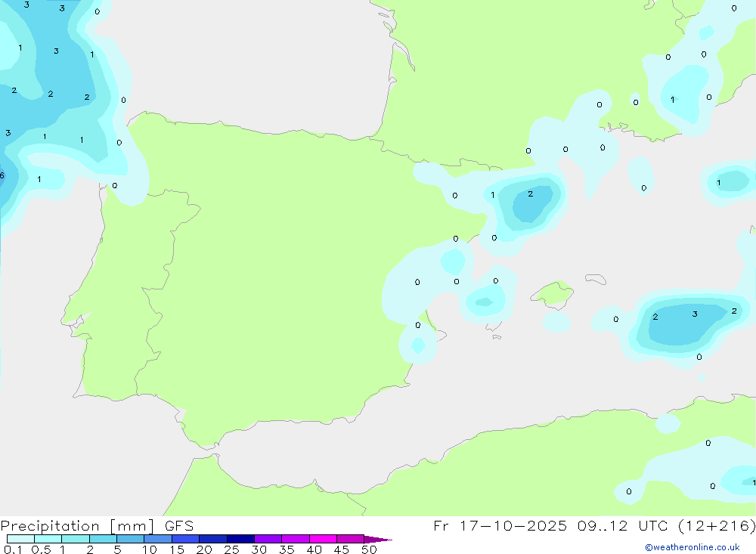The image size is (756, 554).
Task: Select the legend swatch for 2–5 mm
Action: 103,539
